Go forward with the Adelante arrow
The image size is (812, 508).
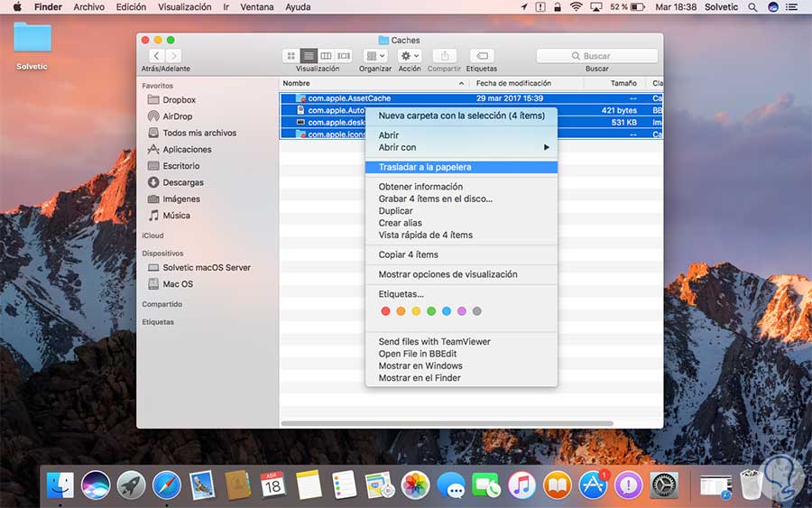coord(174,55)
